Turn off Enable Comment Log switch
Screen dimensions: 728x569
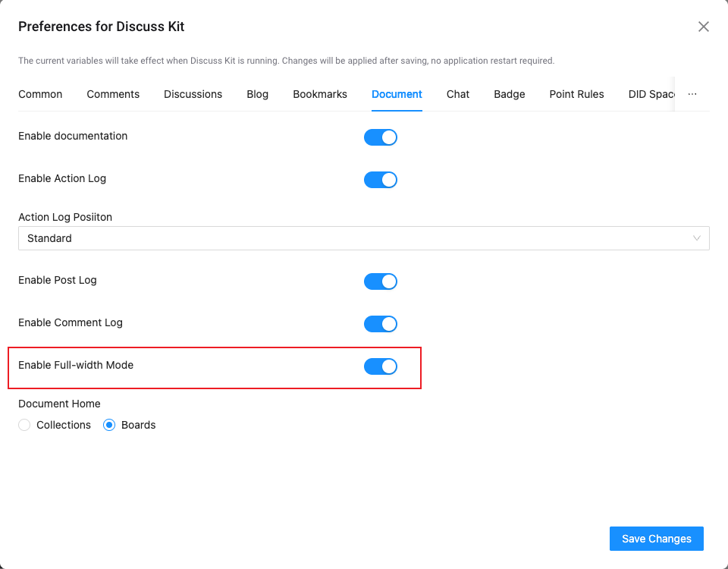coord(381,324)
